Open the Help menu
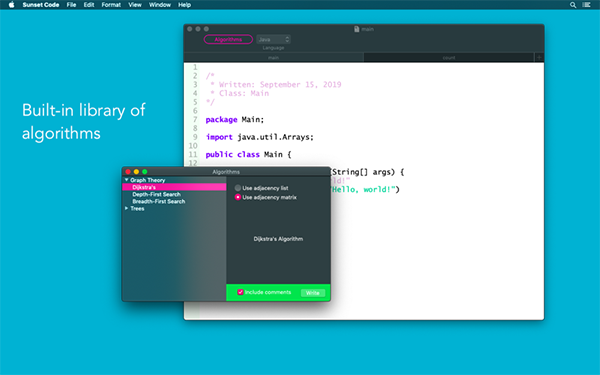The image size is (600, 375). [184, 5]
